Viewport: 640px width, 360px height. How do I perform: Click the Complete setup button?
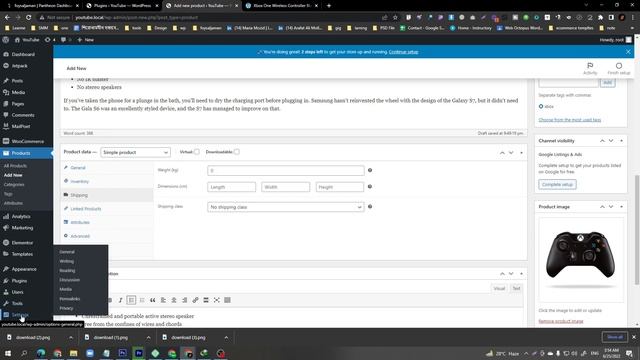click(x=557, y=184)
